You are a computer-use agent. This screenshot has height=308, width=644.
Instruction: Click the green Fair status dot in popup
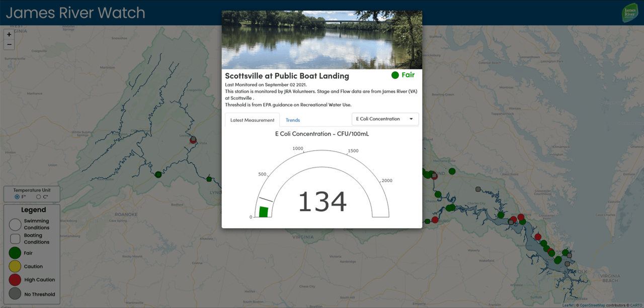pos(395,75)
